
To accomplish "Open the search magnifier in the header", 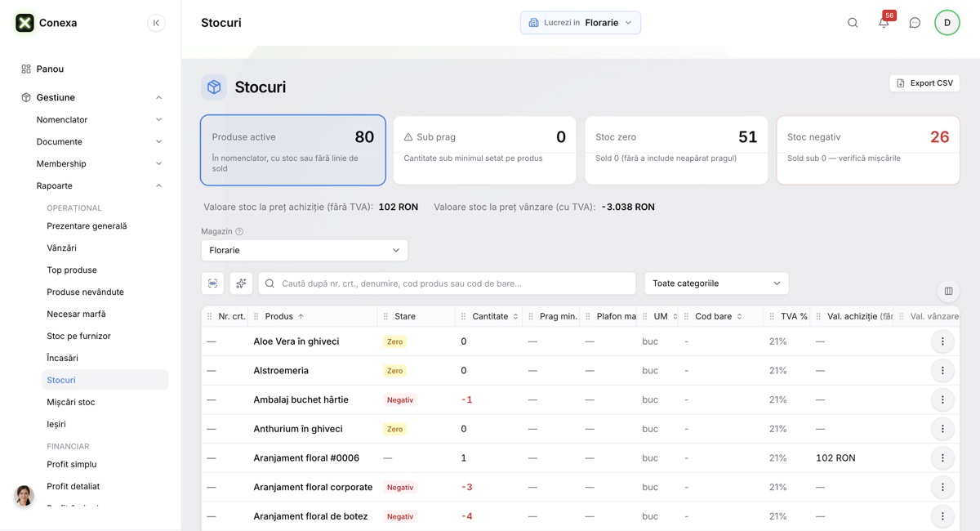I will tap(853, 23).
